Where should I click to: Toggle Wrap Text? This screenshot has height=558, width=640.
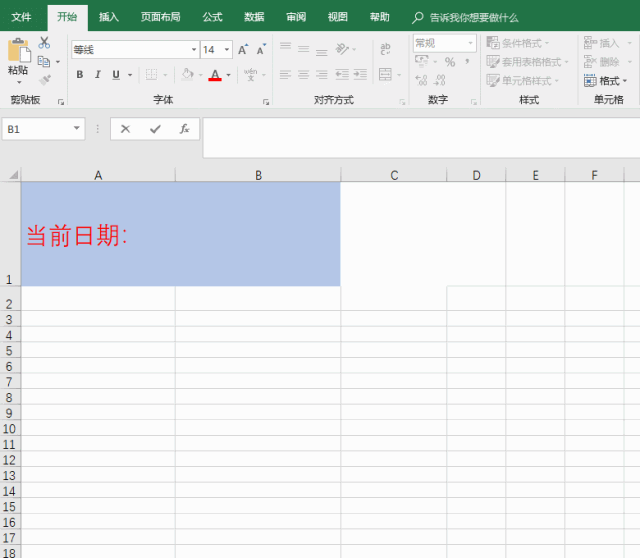pyautogui.click(x=385, y=49)
